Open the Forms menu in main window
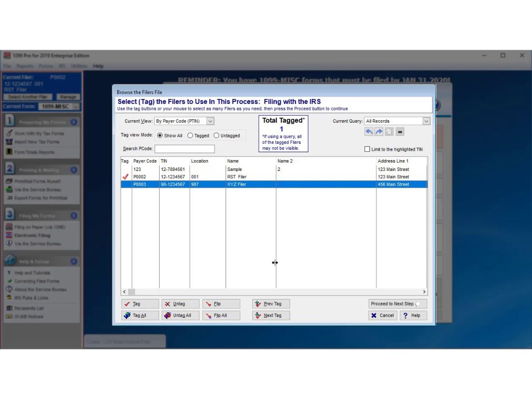Screen dimensions: 532x399 point(45,66)
